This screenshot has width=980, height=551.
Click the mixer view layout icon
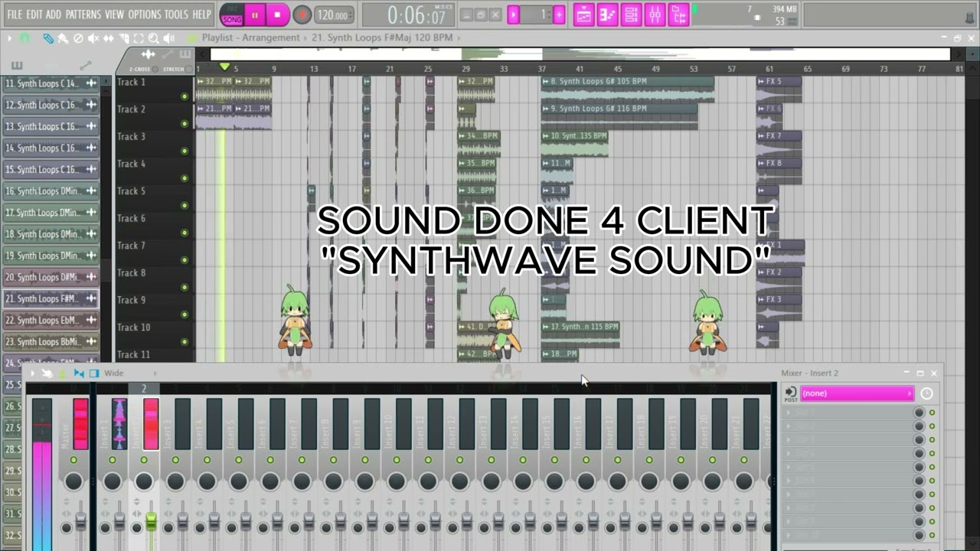tap(93, 373)
